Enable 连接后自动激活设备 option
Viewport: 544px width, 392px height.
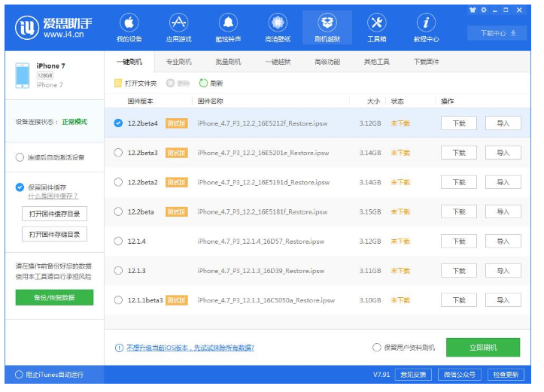tap(20, 157)
